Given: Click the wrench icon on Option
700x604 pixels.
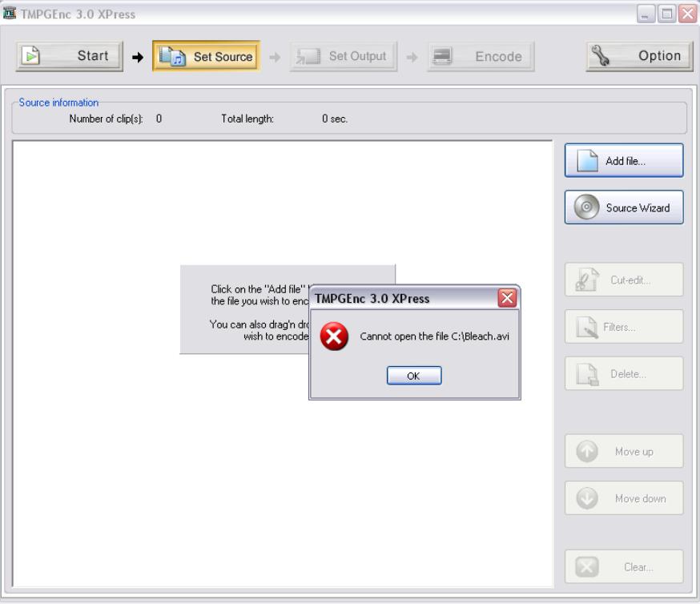Looking at the screenshot, I should [600, 56].
